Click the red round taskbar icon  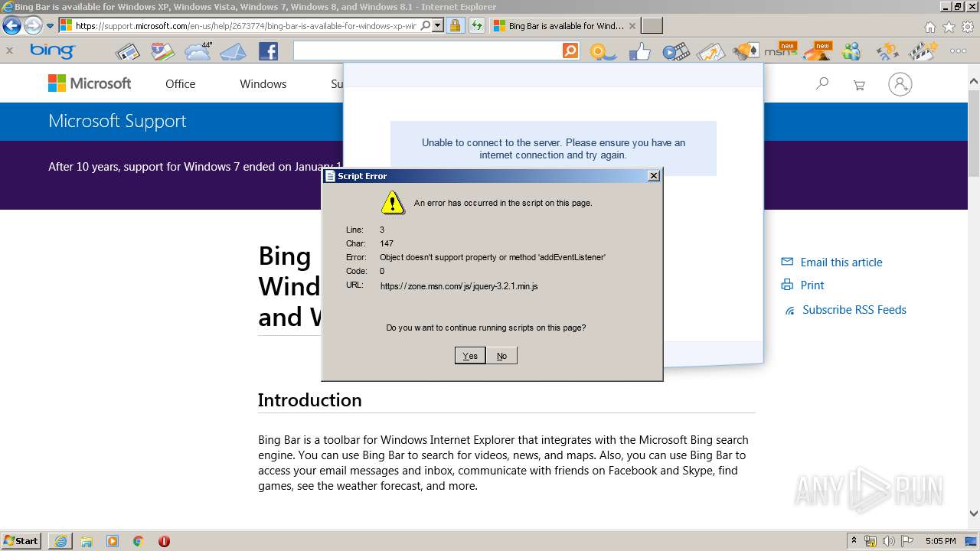tap(164, 541)
